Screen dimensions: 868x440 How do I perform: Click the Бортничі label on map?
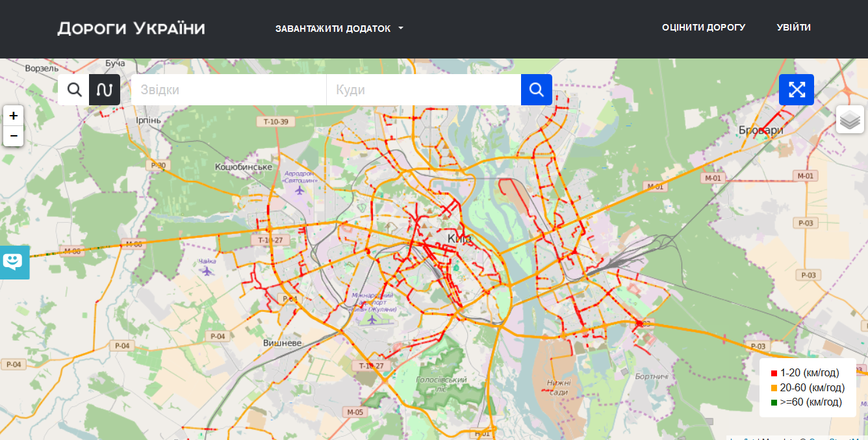pyautogui.click(x=652, y=377)
